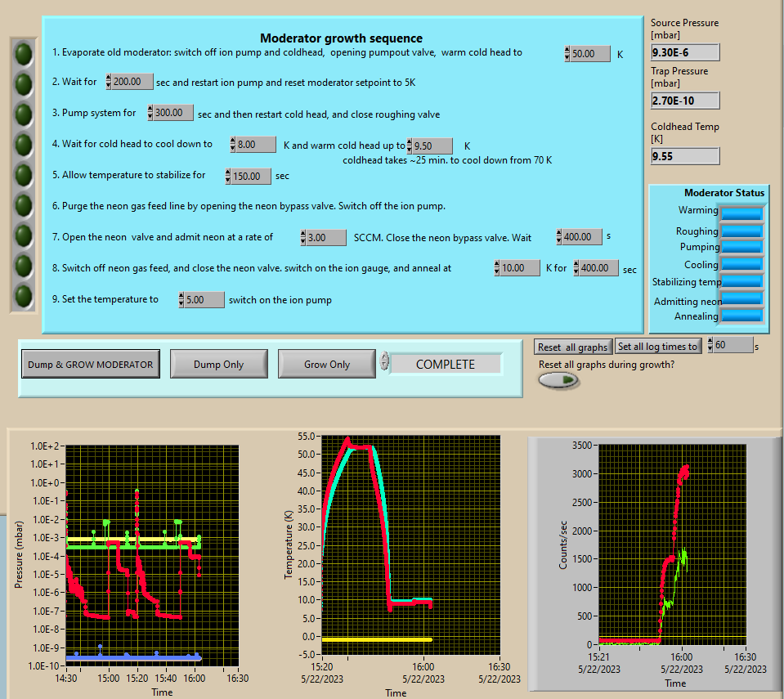Image resolution: width=784 pixels, height=699 pixels.
Task: Click the Cooling status indicator light
Action: click(x=741, y=265)
